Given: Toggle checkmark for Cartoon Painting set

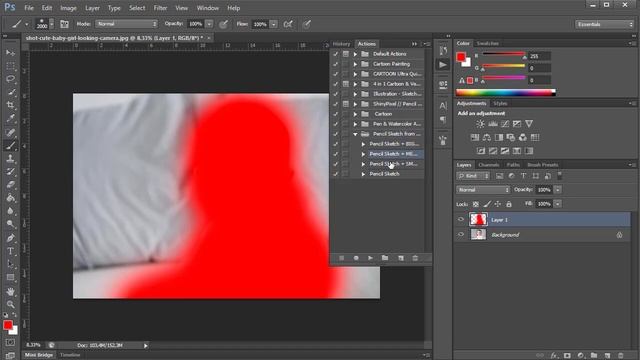Looking at the screenshot, I should pyautogui.click(x=336, y=64).
